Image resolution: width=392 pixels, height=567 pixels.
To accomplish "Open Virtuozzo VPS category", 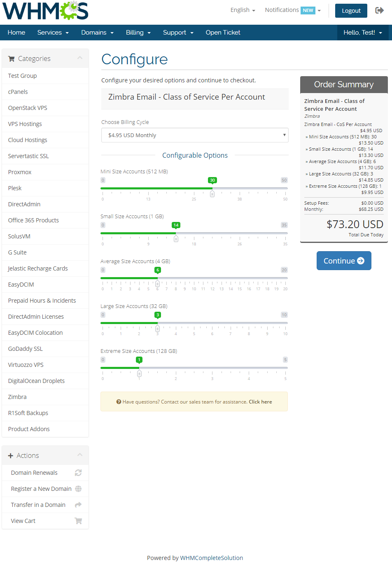I will tap(45, 365).
